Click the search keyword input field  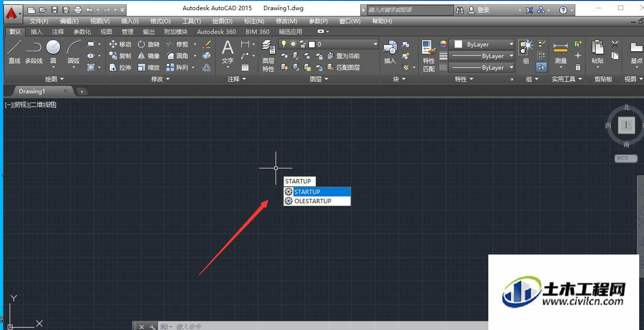(x=410, y=10)
